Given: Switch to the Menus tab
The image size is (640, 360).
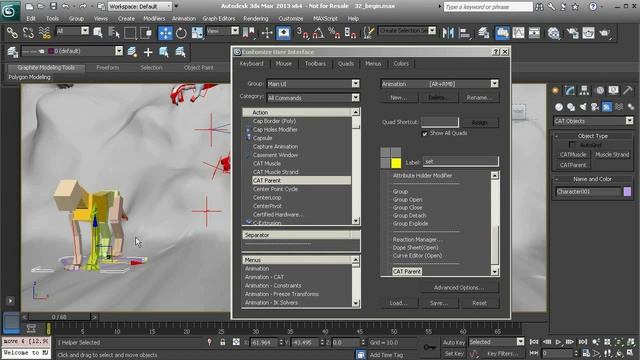Looking at the screenshot, I should (373, 64).
